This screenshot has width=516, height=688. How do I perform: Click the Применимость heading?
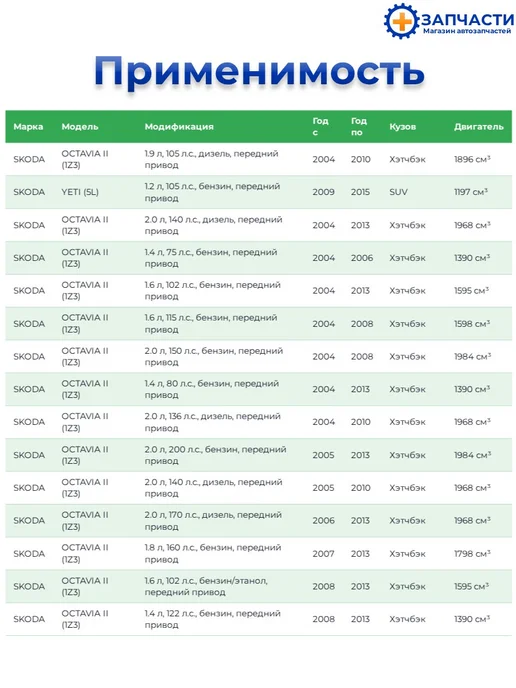coord(259,71)
